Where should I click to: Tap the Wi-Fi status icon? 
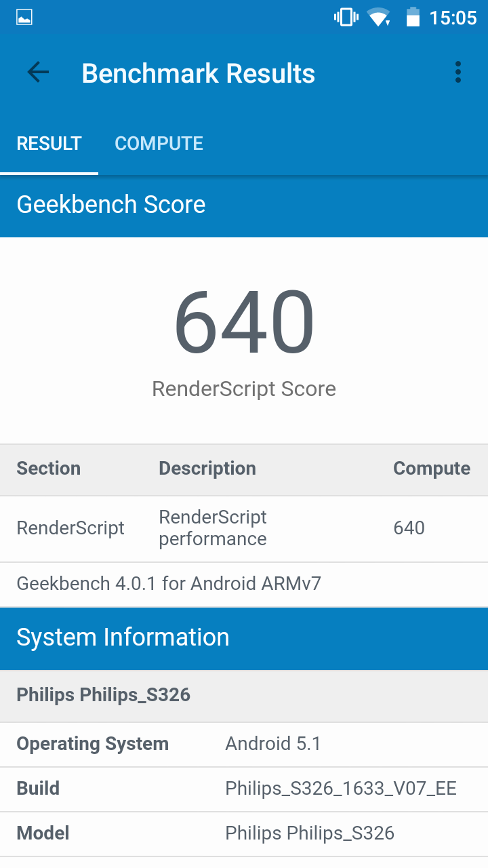click(x=378, y=18)
